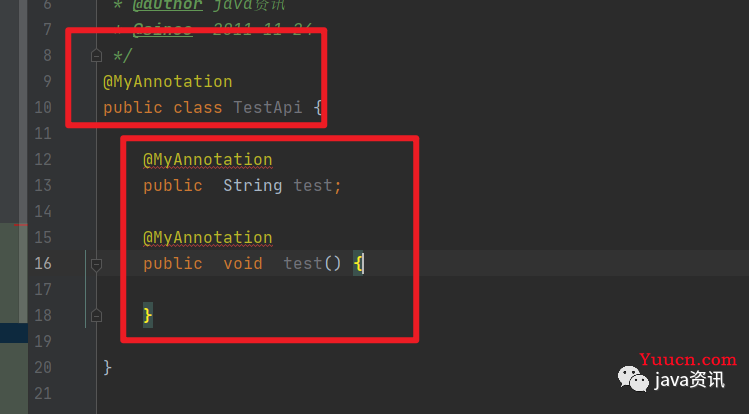Click the highlighted opening brace on line 16
This screenshot has height=414, width=749.
[358, 263]
